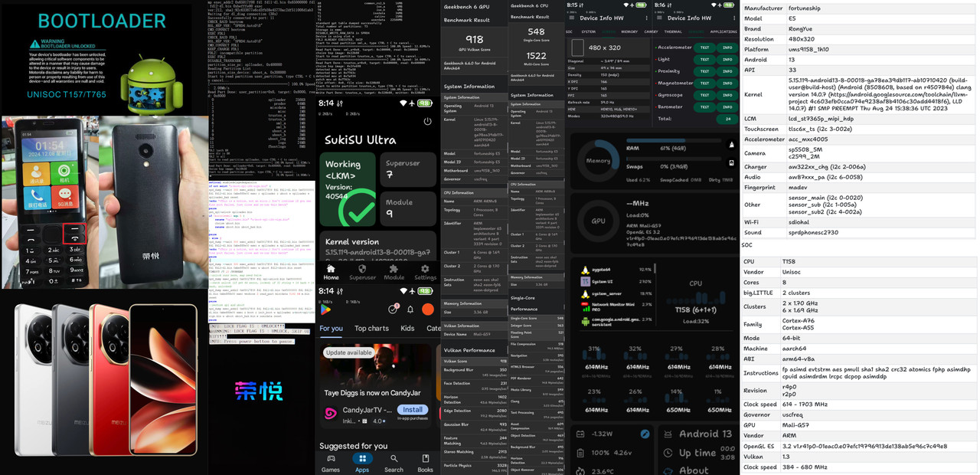Viewport: 980px width, 475px height.
Task: Switch to THERMAL tab in Device Info HW
Action: (673, 31)
